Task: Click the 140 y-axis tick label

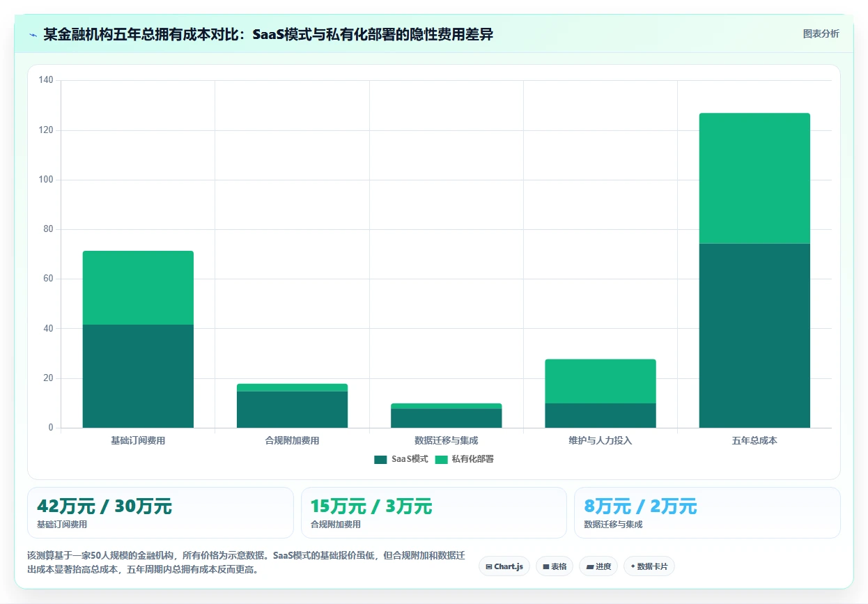Action: coord(46,81)
